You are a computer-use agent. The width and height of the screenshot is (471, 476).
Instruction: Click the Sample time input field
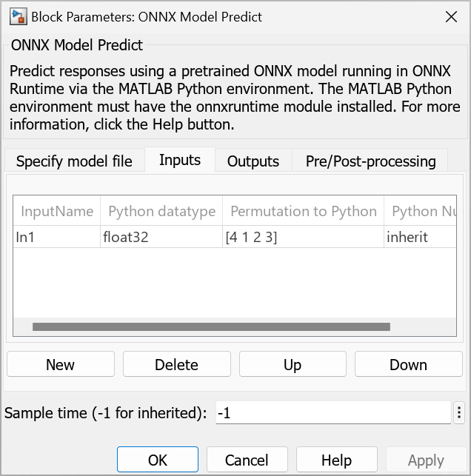point(333,413)
